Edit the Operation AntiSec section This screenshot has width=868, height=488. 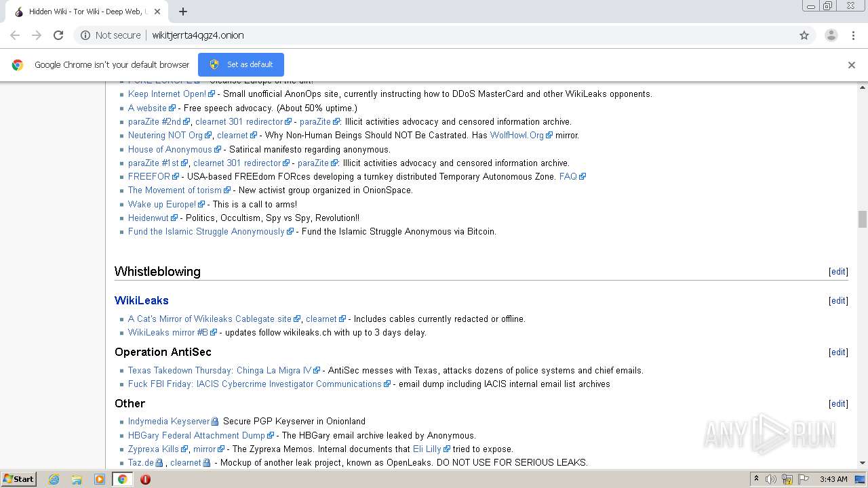(x=838, y=352)
